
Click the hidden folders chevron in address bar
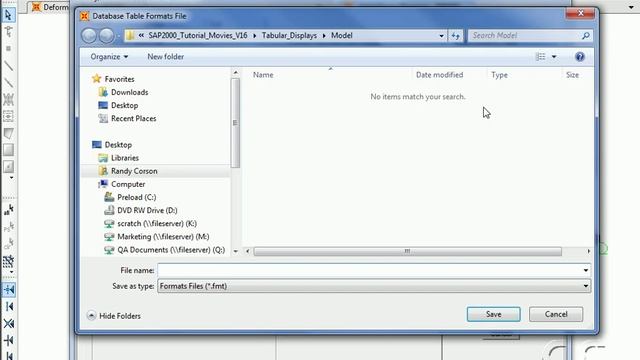141,36
